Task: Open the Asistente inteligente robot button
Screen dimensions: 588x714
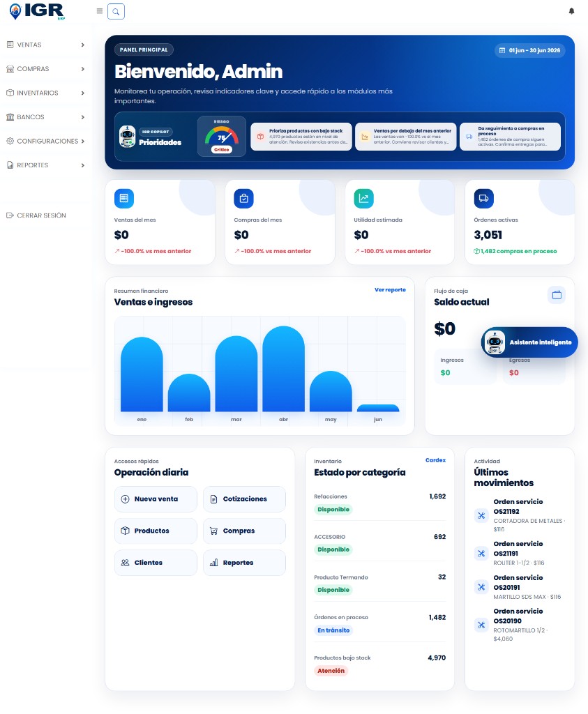Action: pyautogui.click(x=529, y=342)
